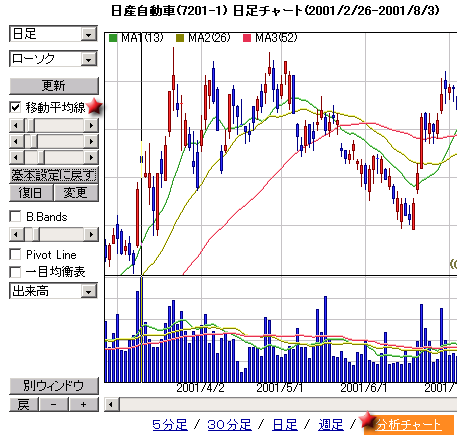Click the chart title 日産自動車(7201-1)
The height and width of the screenshot is (437, 457).
(x=169, y=11)
